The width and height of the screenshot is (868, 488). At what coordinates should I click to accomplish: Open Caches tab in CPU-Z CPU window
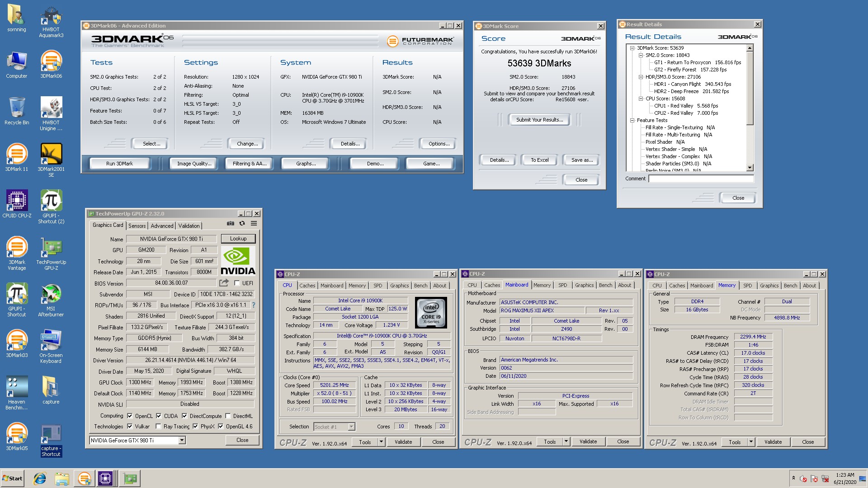[307, 286]
